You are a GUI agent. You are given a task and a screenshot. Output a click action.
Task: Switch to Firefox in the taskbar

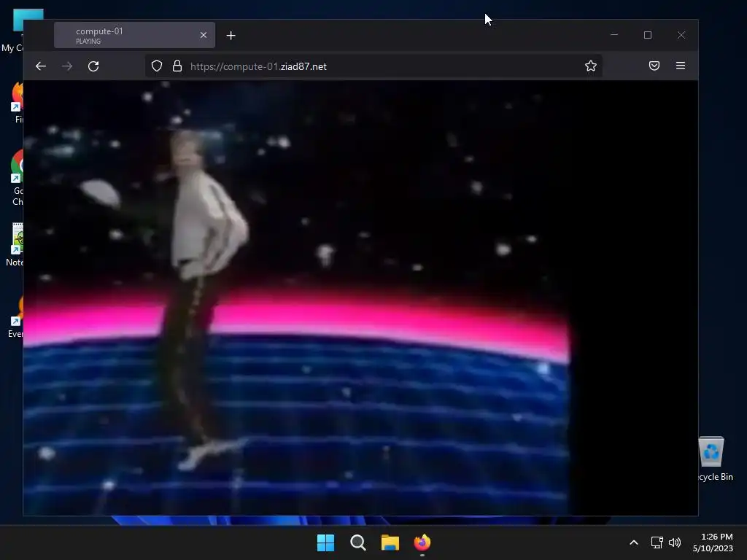tap(422, 542)
